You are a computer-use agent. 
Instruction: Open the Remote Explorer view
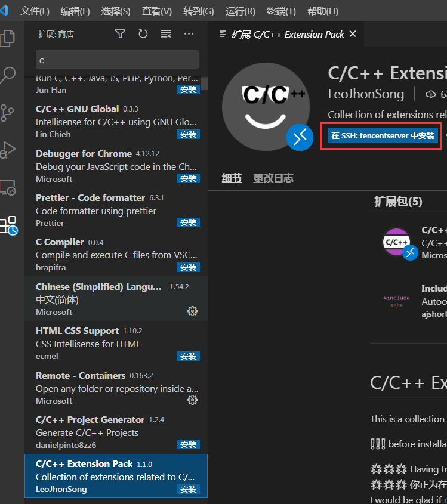[x=8, y=187]
